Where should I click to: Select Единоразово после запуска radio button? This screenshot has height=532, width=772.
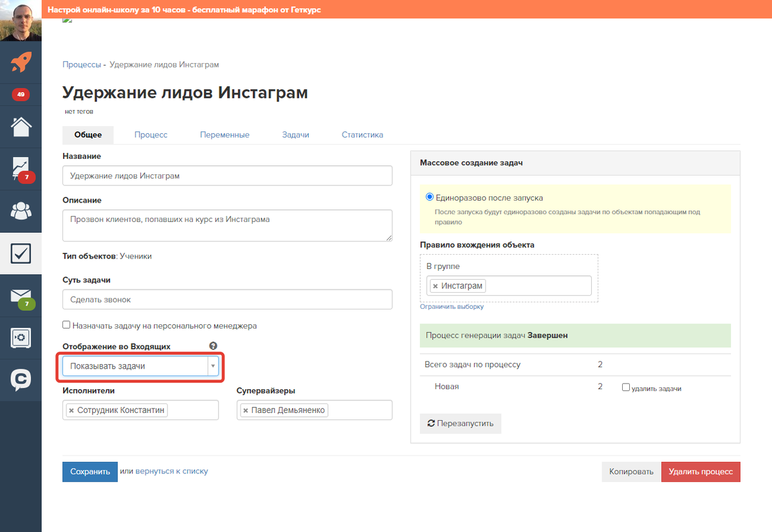[x=430, y=197]
